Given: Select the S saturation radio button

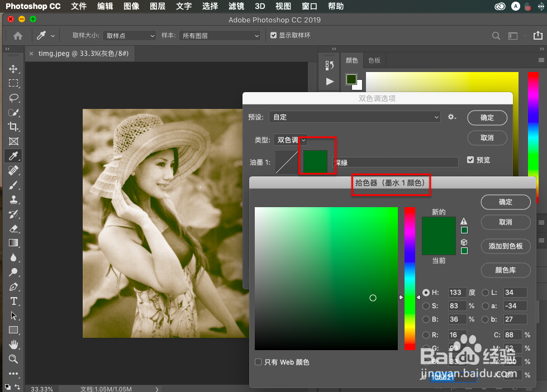Looking at the screenshot, I should tap(426, 306).
